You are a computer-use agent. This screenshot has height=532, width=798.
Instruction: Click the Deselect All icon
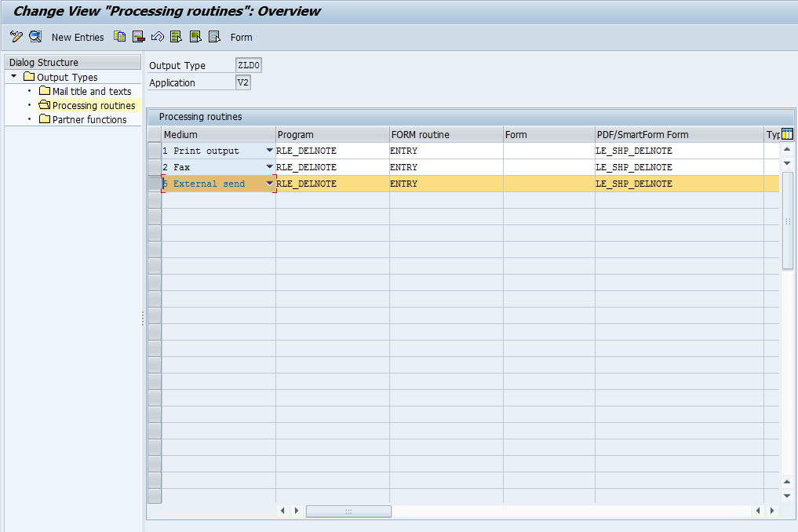click(214, 37)
